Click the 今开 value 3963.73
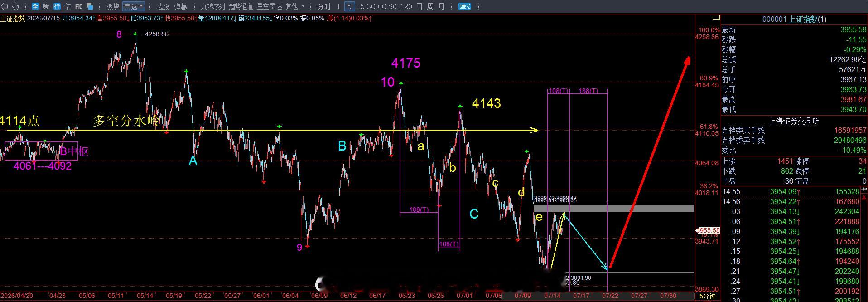This screenshot has height=302, width=868. pos(853,89)
